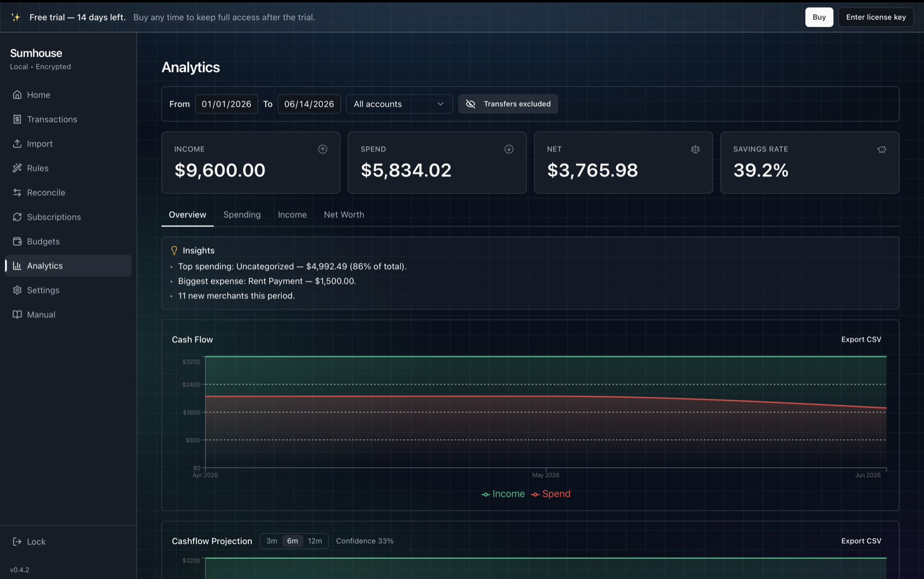
Task: Click the Income amount $9,600.00
Action: tap(220, 170)
